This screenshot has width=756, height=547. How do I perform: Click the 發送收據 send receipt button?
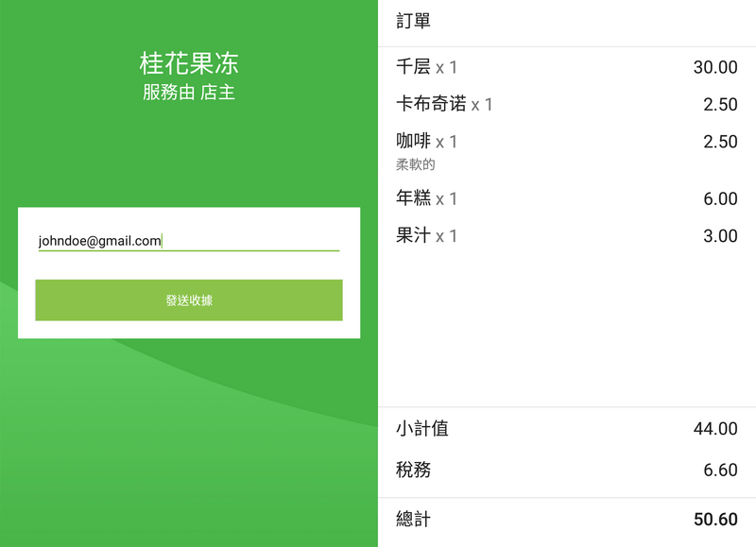188,299
